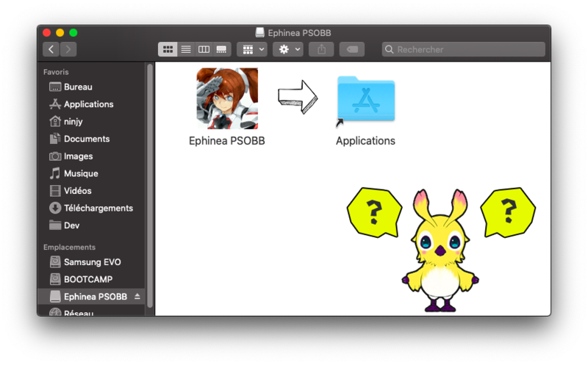This screenshot has width=588, height=365.
Task: Click the Musique note icon
Action: [x=55, y=173]
